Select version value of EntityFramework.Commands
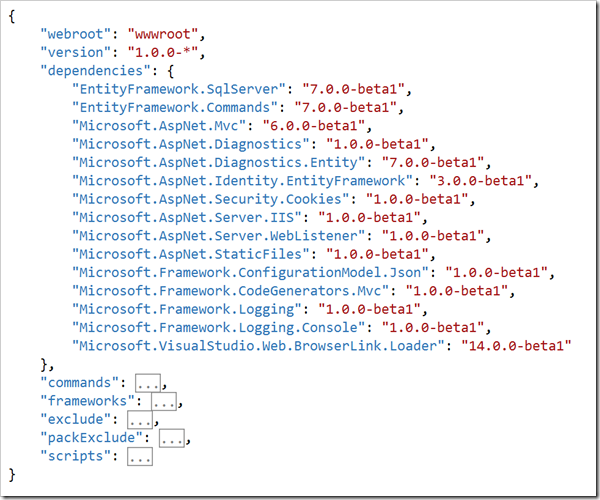 click(346, 107)
